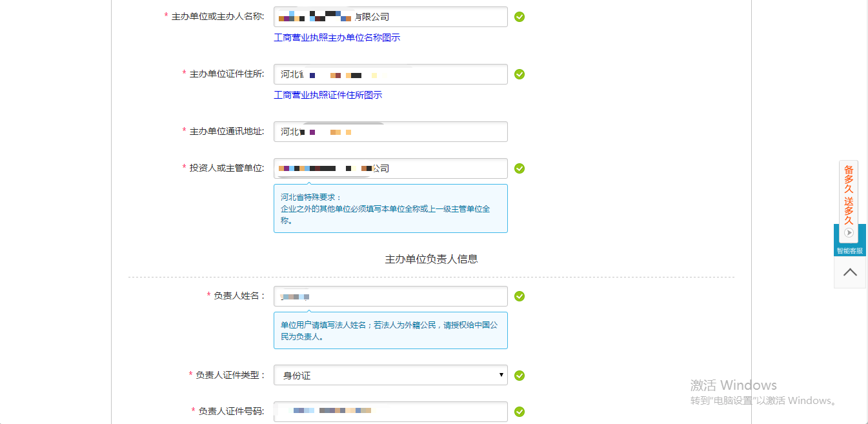Click green checkmark next to 负责人姓名 field
868x424 pixels.
pyautogui.click(x=520, y=296)
